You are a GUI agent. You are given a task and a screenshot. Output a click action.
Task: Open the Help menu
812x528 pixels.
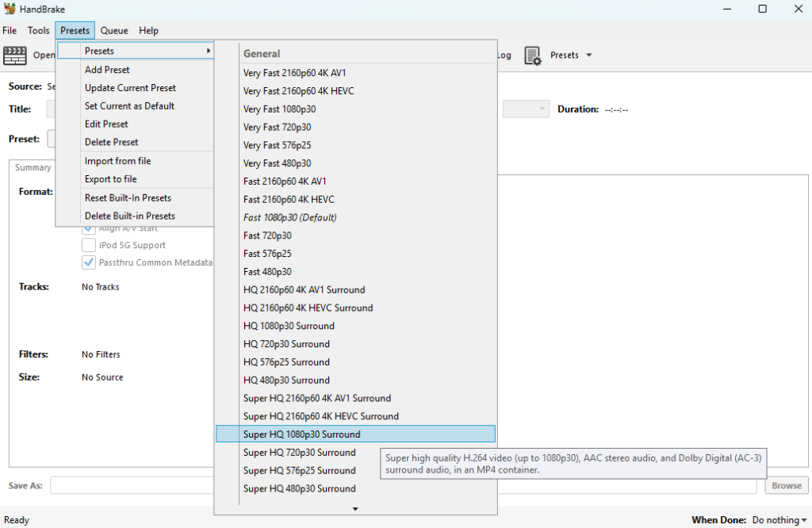point(149,31)
